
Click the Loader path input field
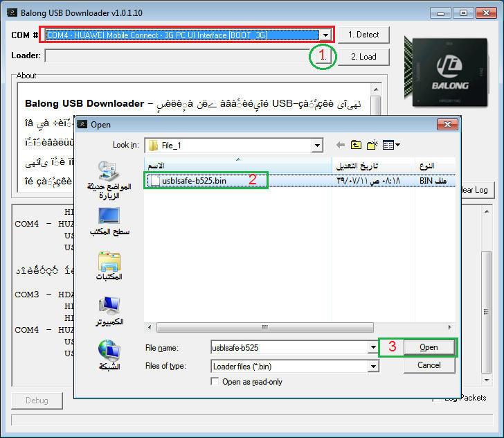pos(179,55)
